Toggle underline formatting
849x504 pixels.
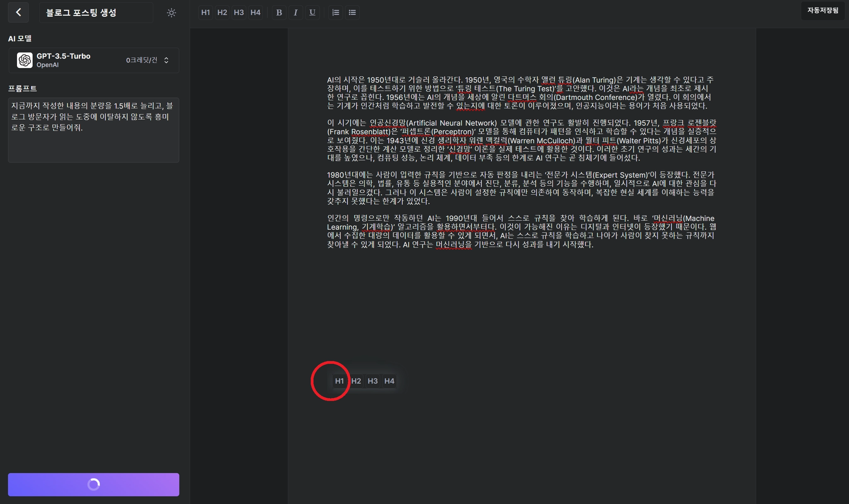click(312, 12)
